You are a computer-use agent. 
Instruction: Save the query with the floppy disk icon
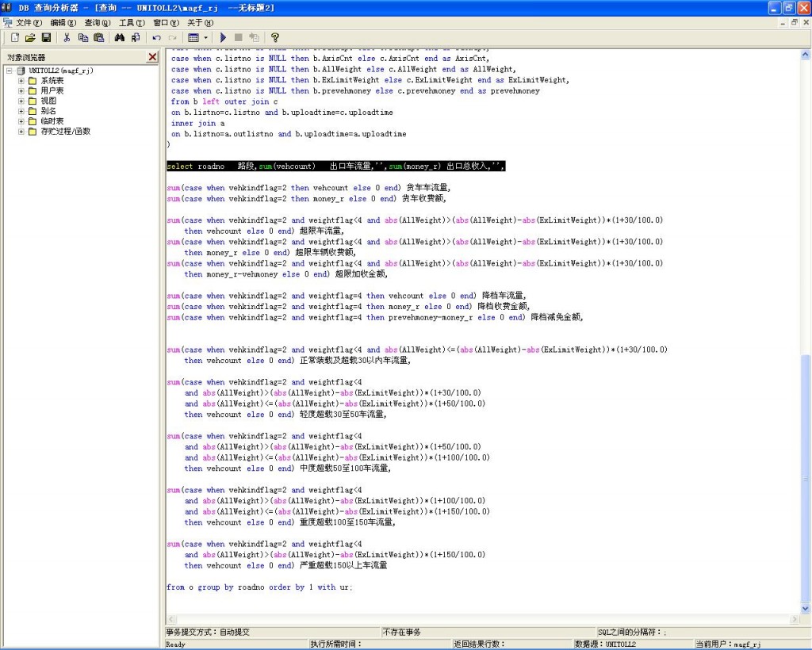coord(46,37)
